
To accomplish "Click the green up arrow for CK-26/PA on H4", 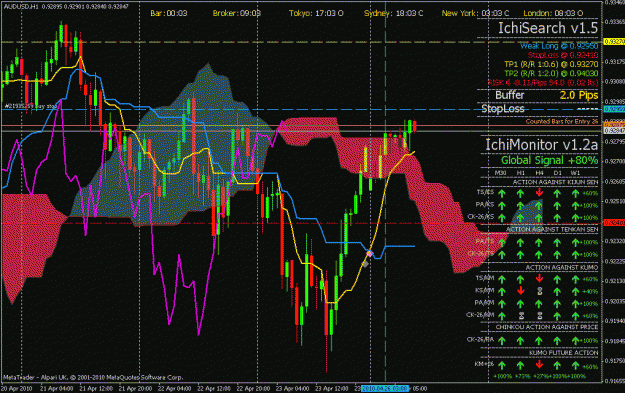I will [539, 341].
